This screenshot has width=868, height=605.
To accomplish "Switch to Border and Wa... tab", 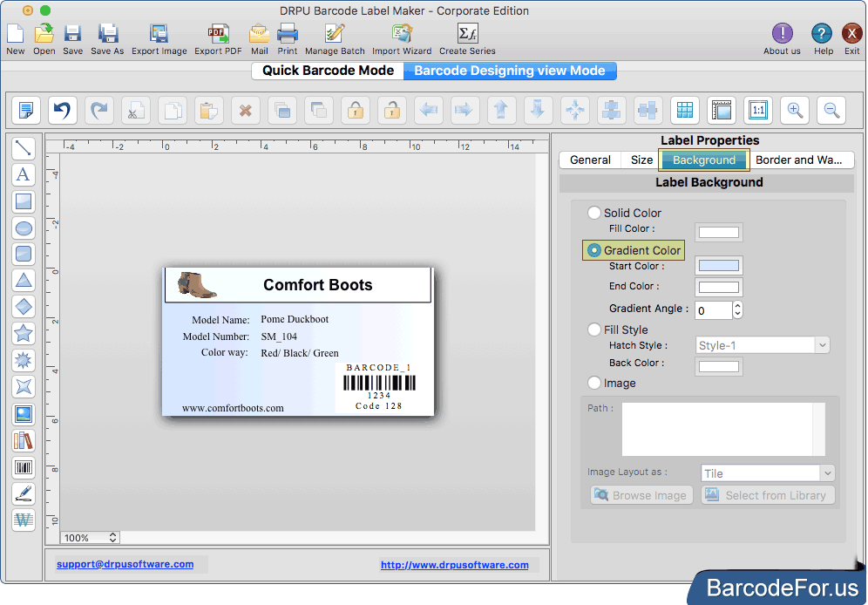I will 798,160.
